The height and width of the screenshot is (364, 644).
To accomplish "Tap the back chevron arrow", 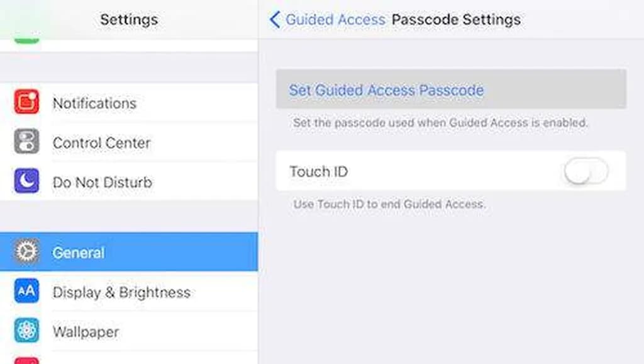I will click(275, 20).
